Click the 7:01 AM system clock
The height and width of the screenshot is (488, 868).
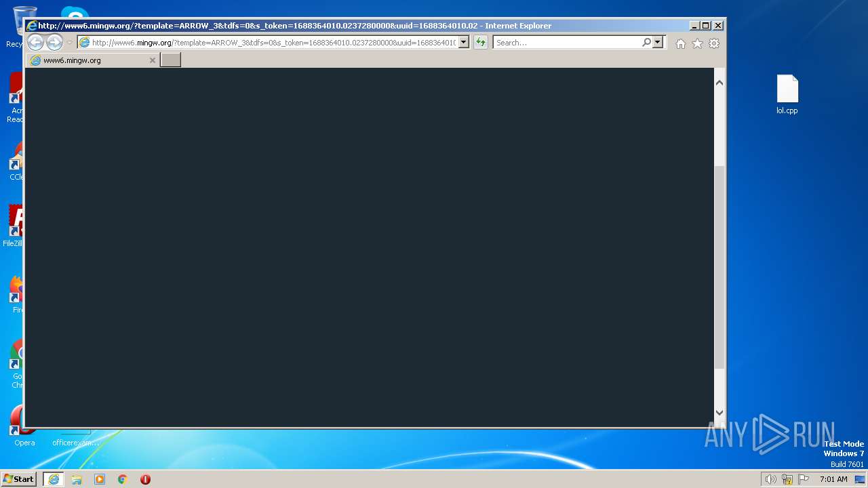[x=833, y=479]
